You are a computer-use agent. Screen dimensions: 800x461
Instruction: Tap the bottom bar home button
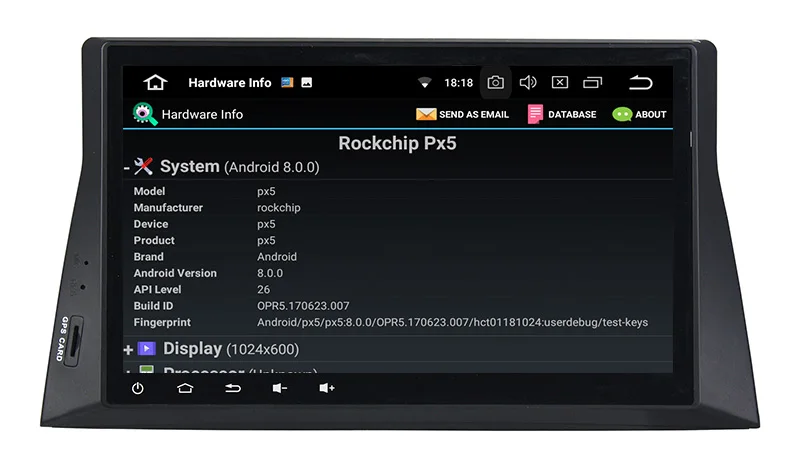[x=185, y=389]
